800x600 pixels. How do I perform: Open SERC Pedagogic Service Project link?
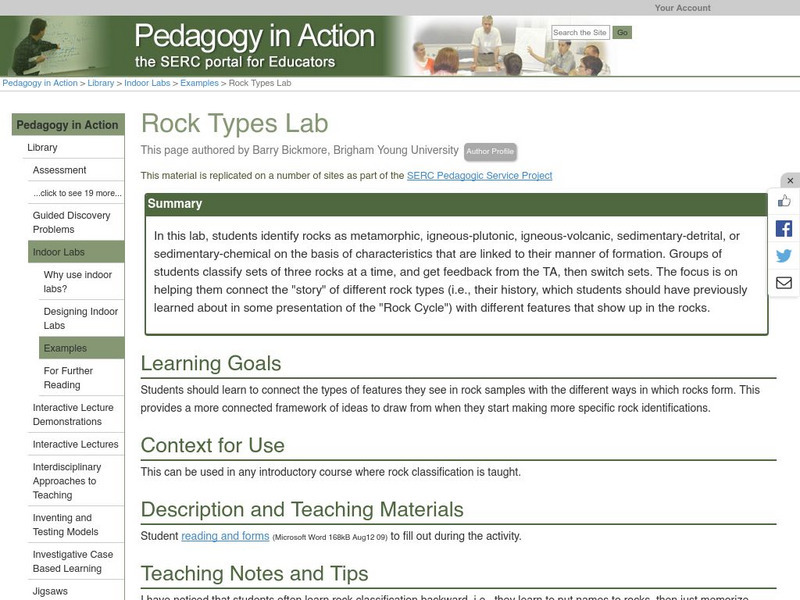(479, 176)
